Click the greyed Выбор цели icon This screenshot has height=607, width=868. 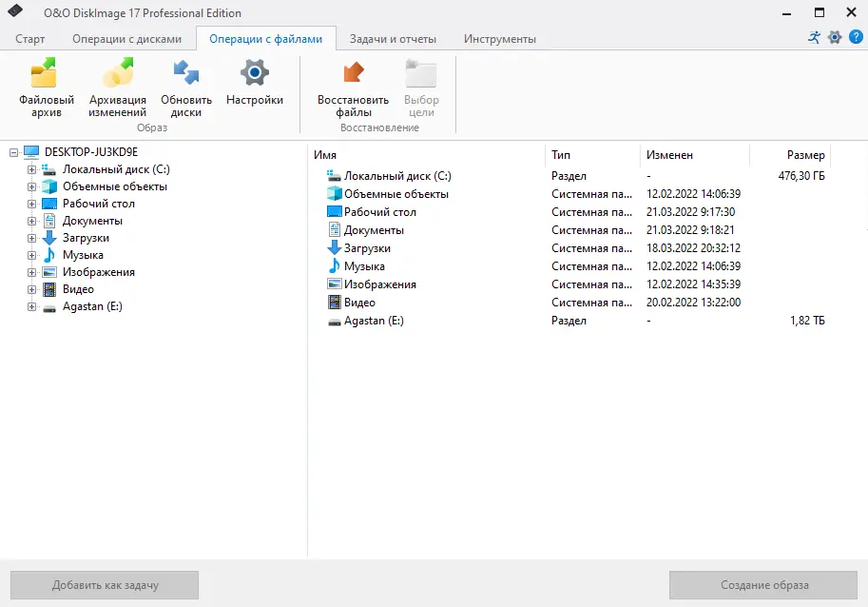tap(421, 73)
